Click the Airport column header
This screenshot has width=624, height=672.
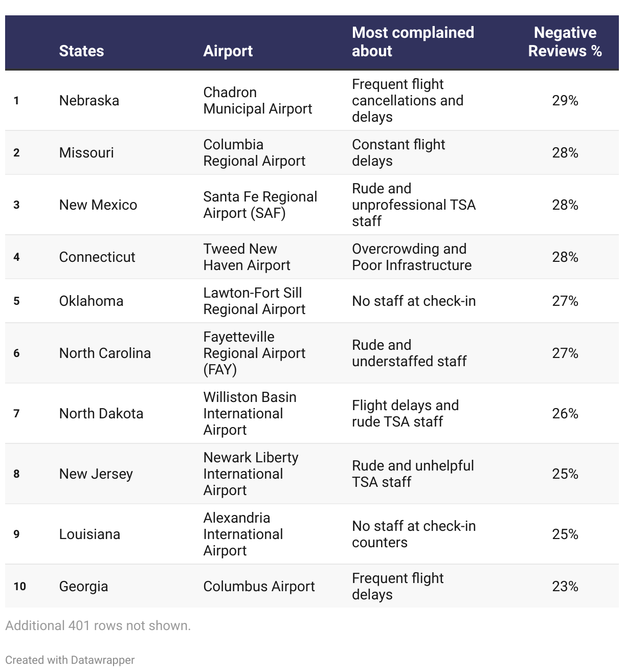tap(228, 51)
